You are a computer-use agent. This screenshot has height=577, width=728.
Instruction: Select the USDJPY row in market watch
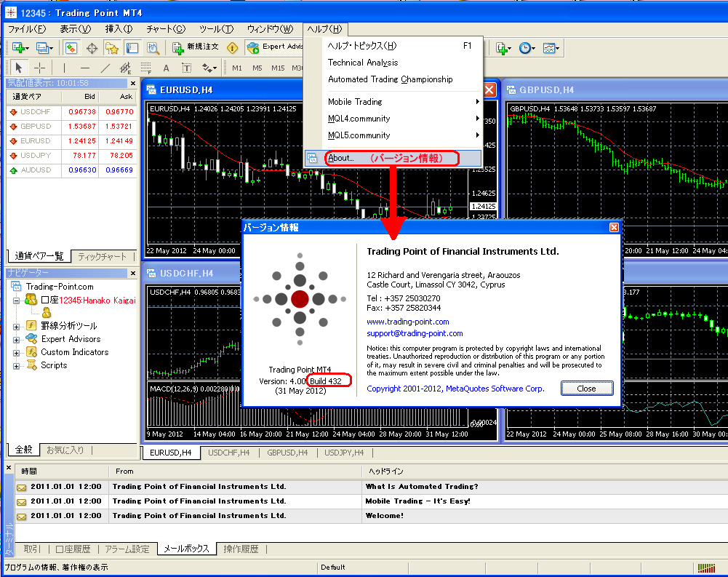[72, 156]
